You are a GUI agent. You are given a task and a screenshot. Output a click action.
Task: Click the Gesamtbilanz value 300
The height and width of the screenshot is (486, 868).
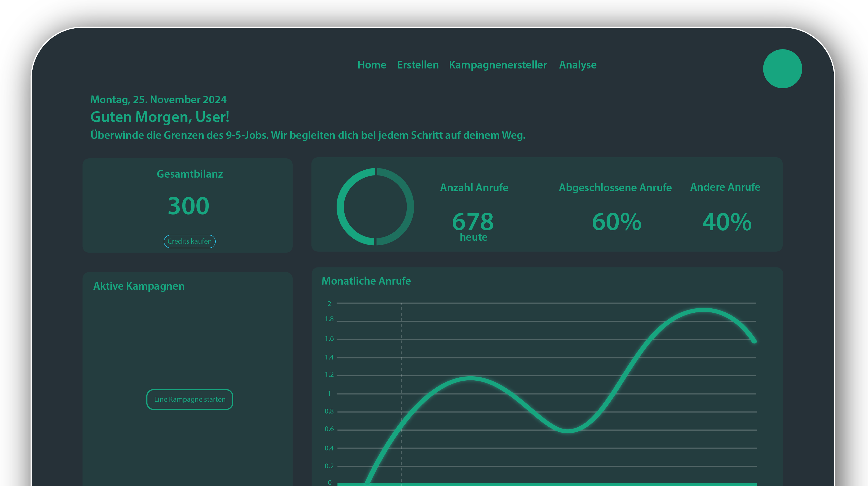(x=189, y=206)
